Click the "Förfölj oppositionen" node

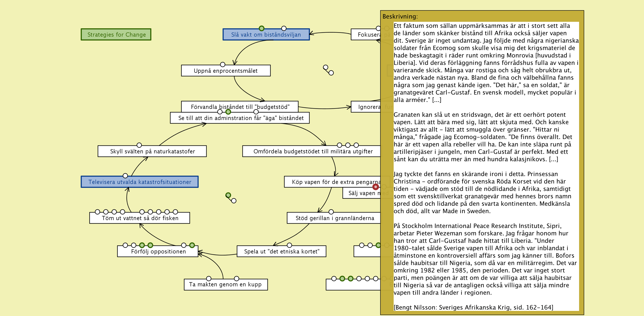(158, 252)
